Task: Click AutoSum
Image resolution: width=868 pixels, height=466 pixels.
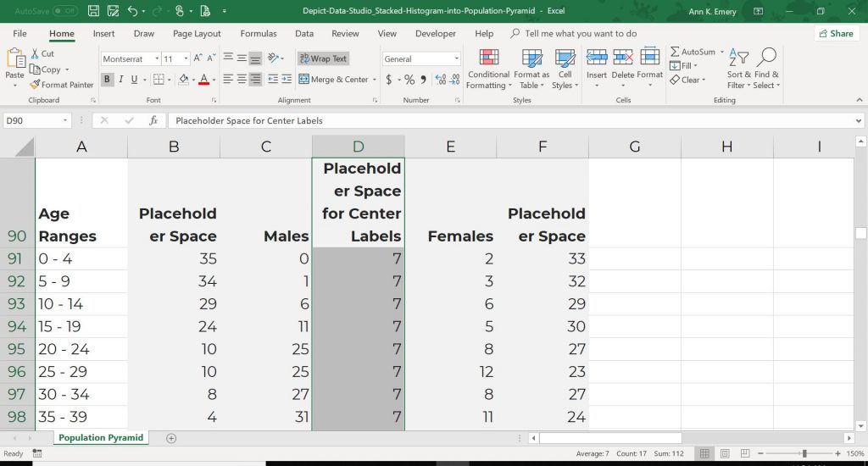Action: (x=693, y=52)
